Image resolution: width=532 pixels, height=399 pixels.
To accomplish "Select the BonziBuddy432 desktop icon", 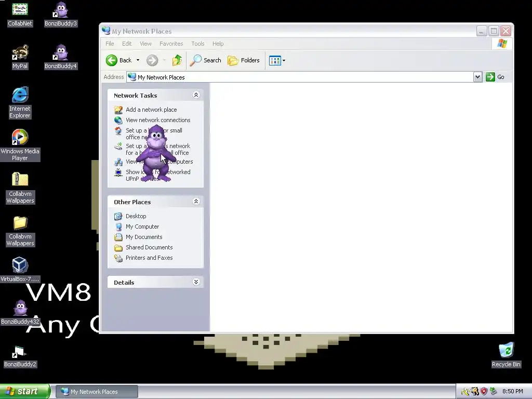I will click(20, 312).
